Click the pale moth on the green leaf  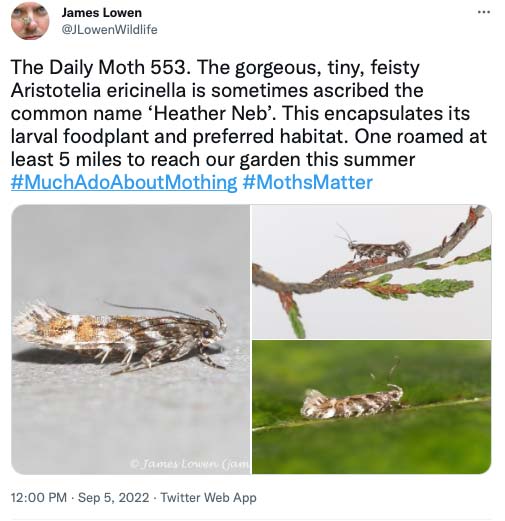353,403
